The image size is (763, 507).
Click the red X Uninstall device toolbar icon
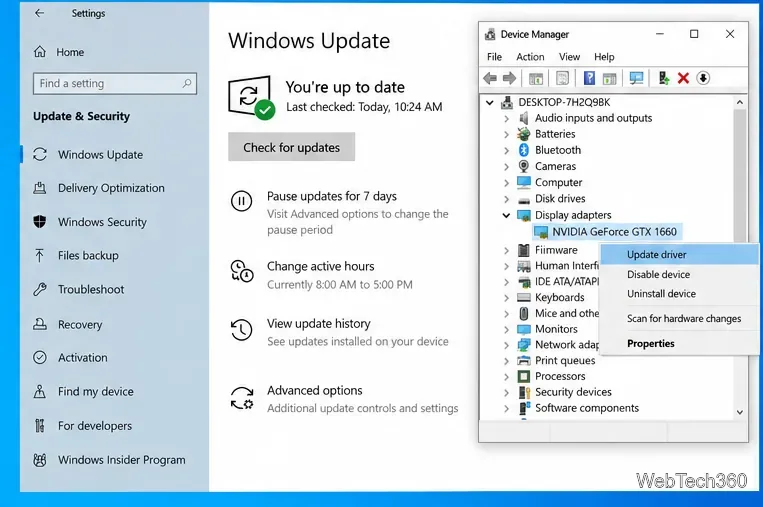[683, 78]
